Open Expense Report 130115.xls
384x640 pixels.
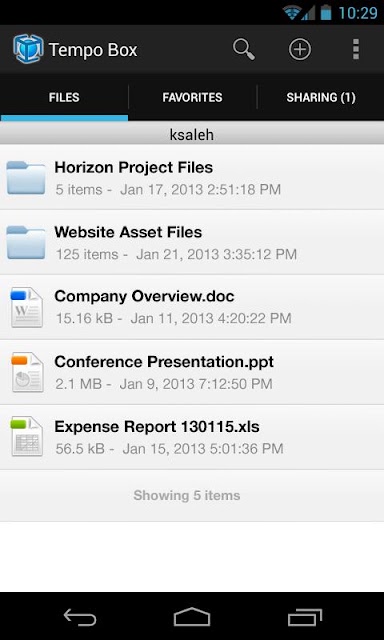click(x=192, y=437)
